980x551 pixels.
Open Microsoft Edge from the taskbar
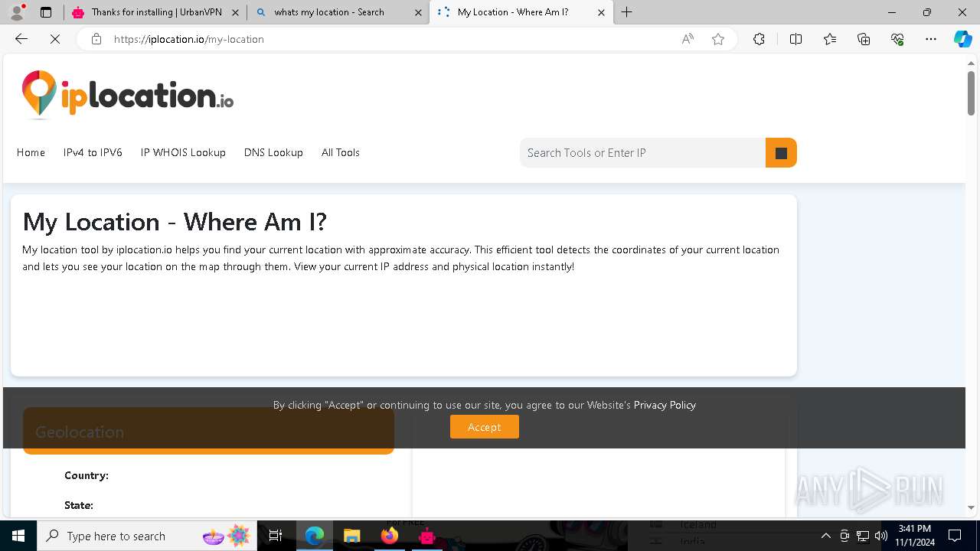coord(315,536)
